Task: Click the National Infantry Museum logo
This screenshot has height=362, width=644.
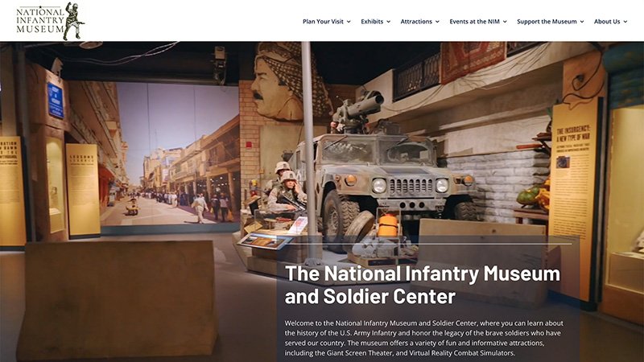Action: point(50,21)
